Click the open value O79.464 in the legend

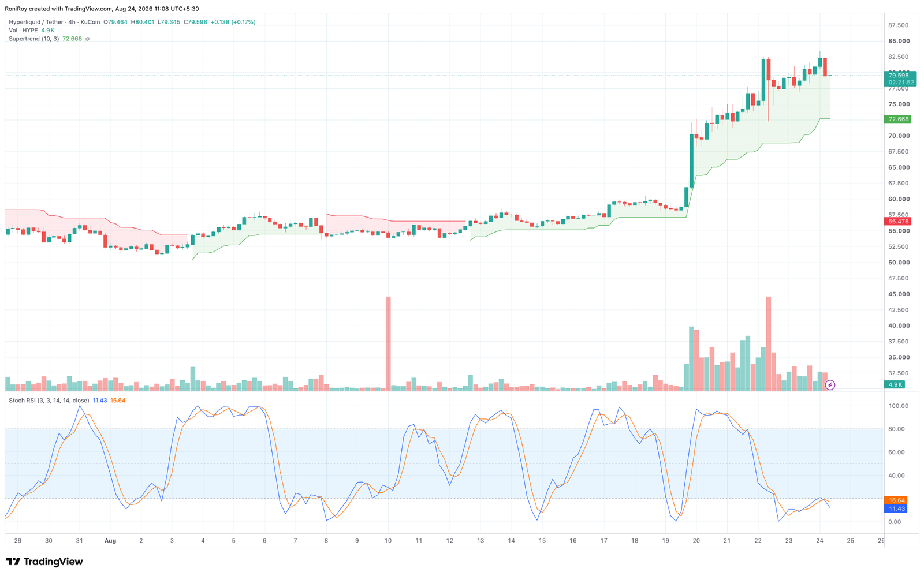pyautogui.click(x=115, y=22)
